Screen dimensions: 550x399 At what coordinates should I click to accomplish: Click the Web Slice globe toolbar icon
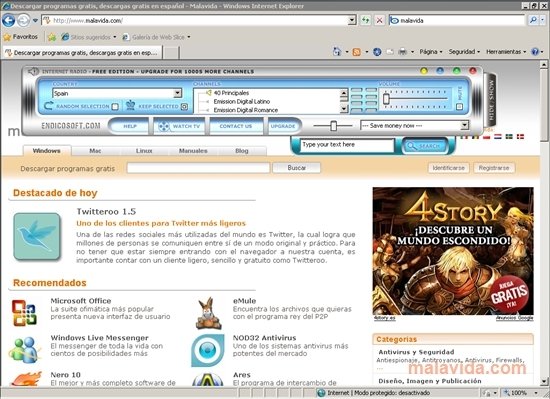point(377,52)
